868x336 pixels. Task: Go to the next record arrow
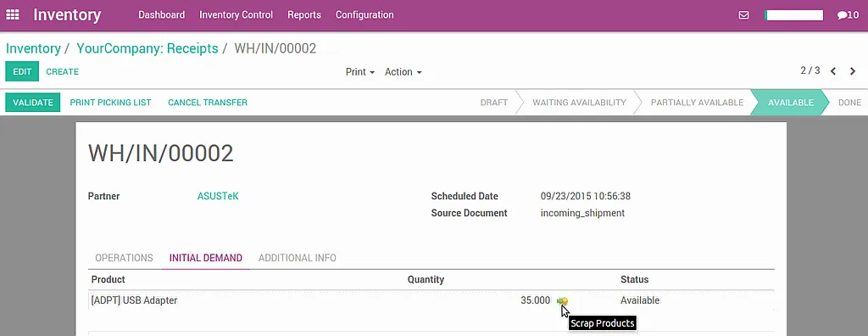pyautogui.click(x=853, y=71)
